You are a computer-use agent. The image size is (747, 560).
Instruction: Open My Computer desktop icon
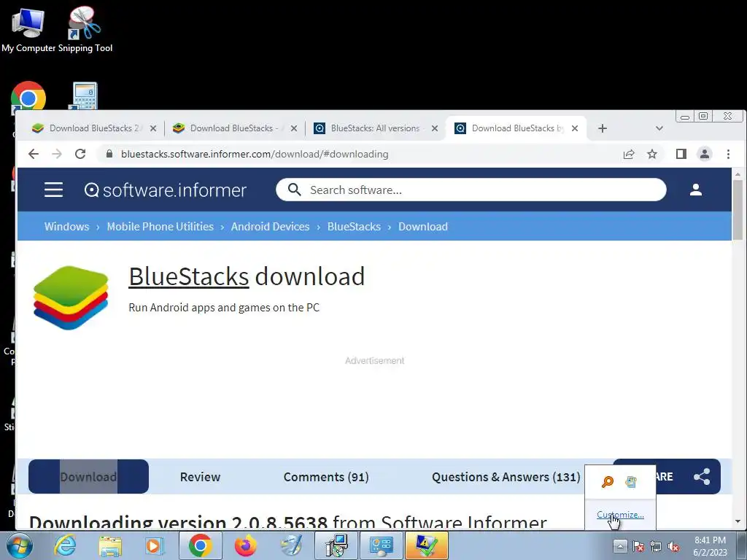tap(28, 29)
